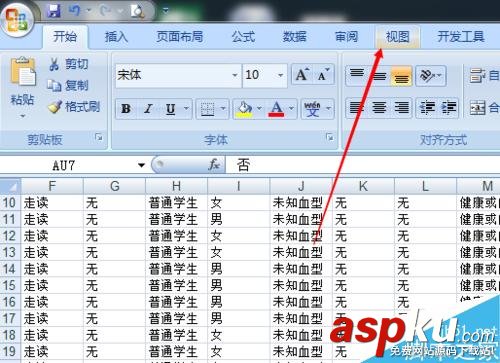The width and height of the screenshot is (500, 363).
Task: Click cell H15 containing 普通学生
Action: point(176,285)
